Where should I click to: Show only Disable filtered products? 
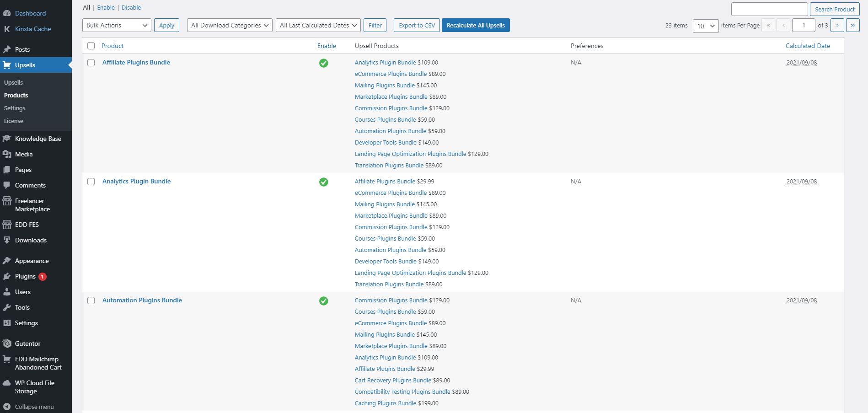(131, 7)
